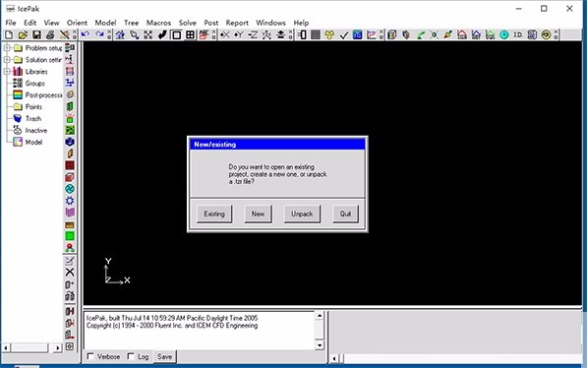The image size is (588, 368).
Task: Expand the Problem setup tree node
Action: click(7, 48)
